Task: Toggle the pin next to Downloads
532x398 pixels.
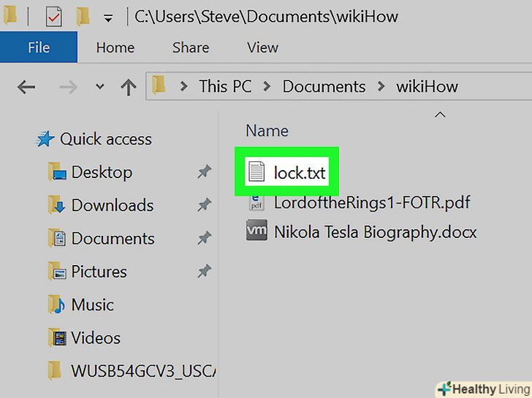Action: pos(205,204)
